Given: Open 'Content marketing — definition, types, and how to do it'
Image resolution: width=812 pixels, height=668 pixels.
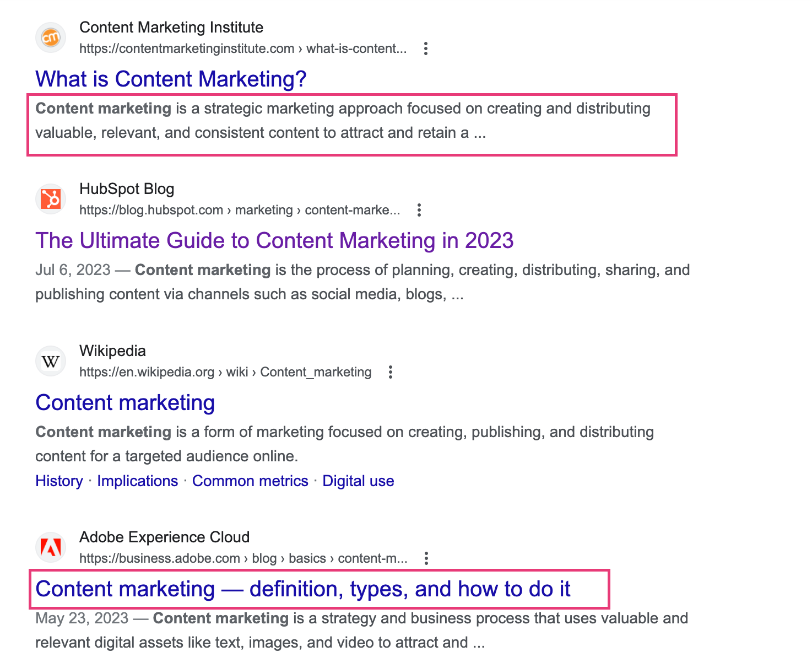Looking at the screenshot, I should 303,589.
